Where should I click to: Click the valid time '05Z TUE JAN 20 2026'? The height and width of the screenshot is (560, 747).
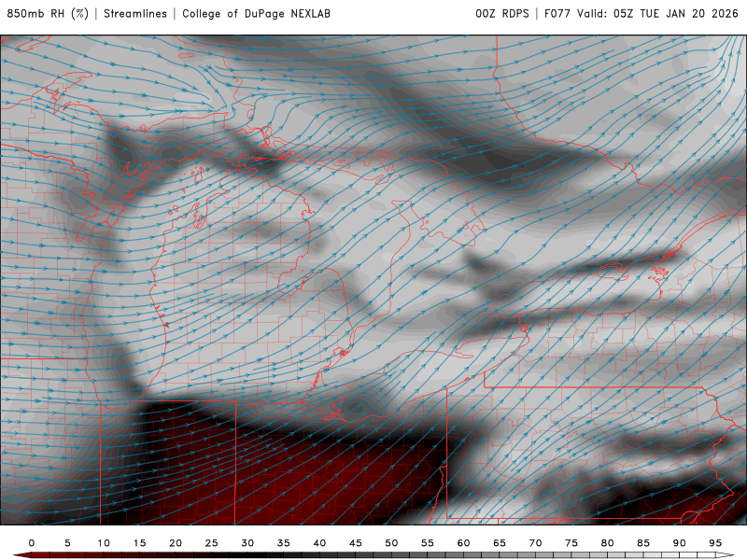(x=675, y=14)
